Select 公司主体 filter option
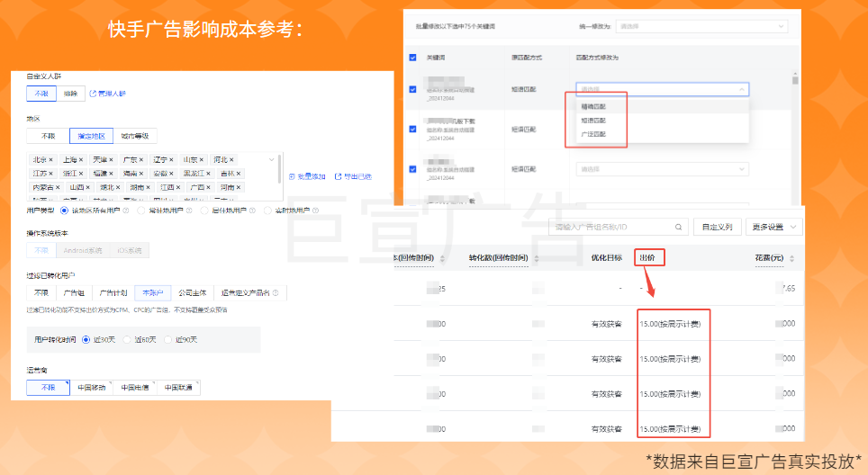This screenshot has width=868, height=475. point(192,293)
